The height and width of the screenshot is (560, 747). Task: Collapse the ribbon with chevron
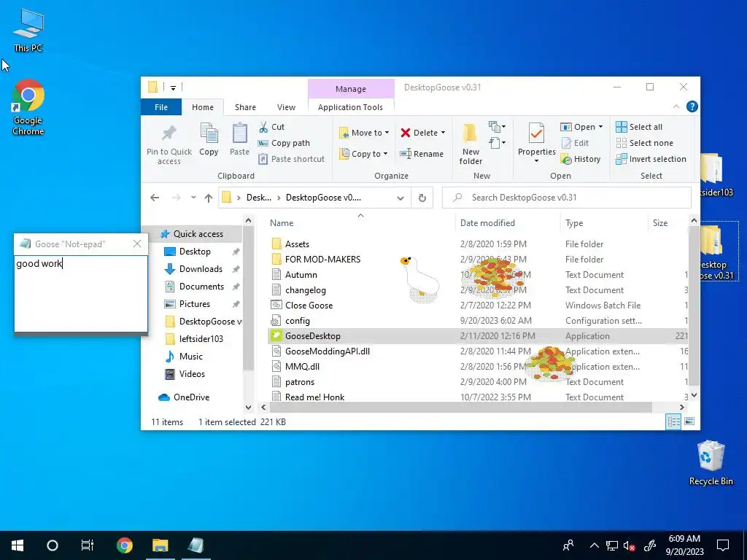[x=676, y=106]
